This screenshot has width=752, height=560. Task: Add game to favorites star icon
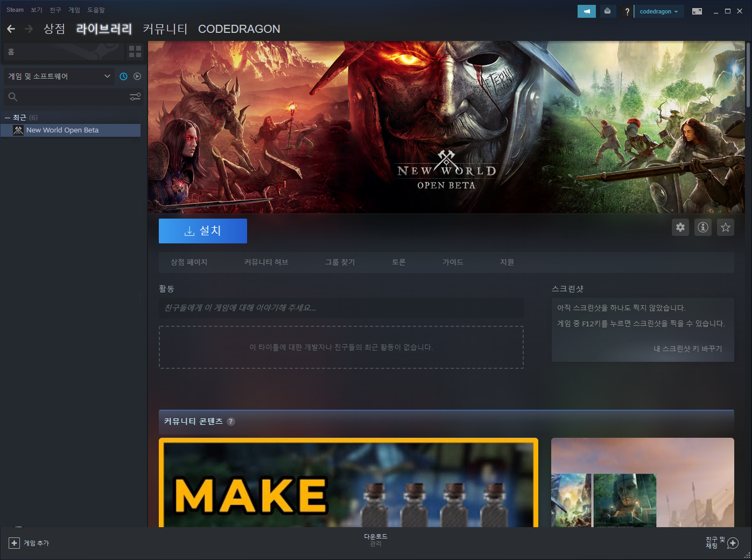coord(726,227)
